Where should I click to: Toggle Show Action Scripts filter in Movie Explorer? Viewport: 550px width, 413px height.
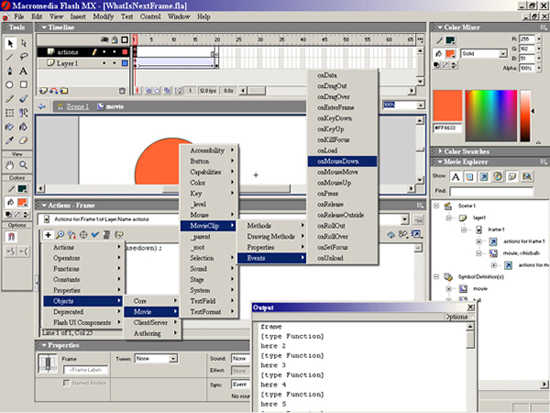pyautogui.click(x=484, y=176)
